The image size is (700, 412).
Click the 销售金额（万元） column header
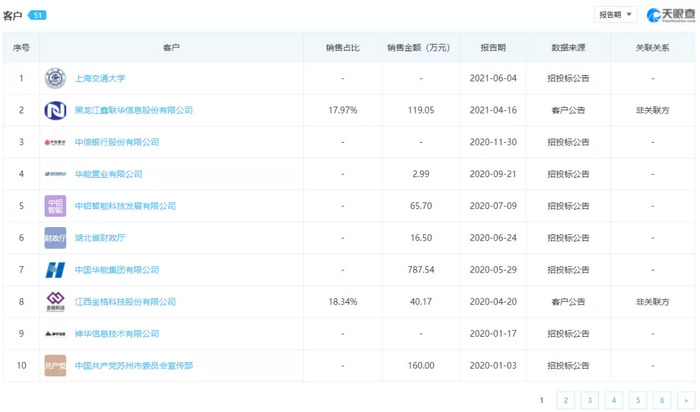421,48
